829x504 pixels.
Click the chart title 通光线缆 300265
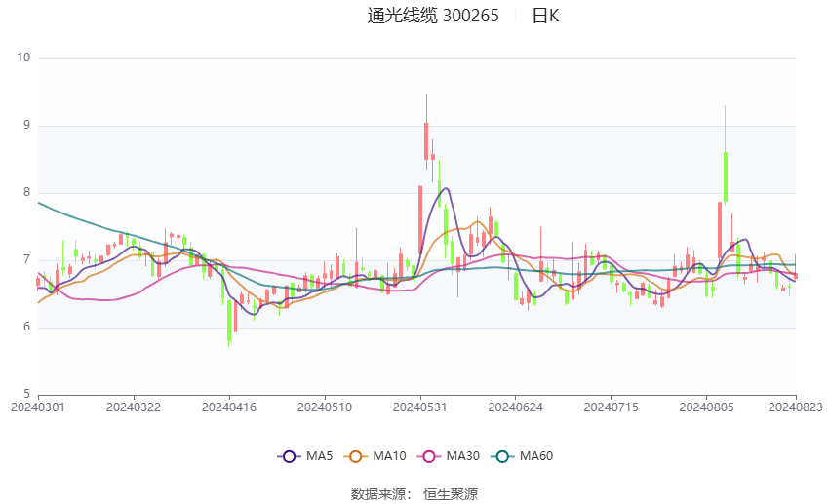click(432, 16)
